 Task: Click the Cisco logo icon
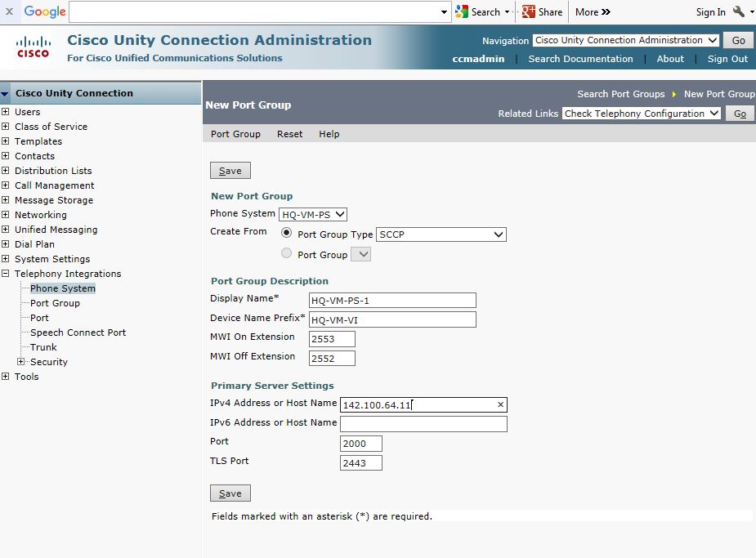(34, 47)
